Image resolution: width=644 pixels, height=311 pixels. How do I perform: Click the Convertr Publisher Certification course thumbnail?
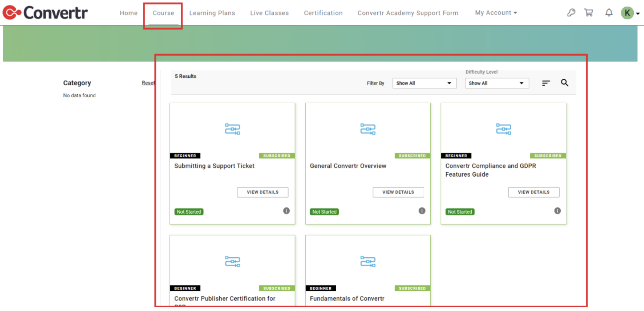tap(233, 261)
